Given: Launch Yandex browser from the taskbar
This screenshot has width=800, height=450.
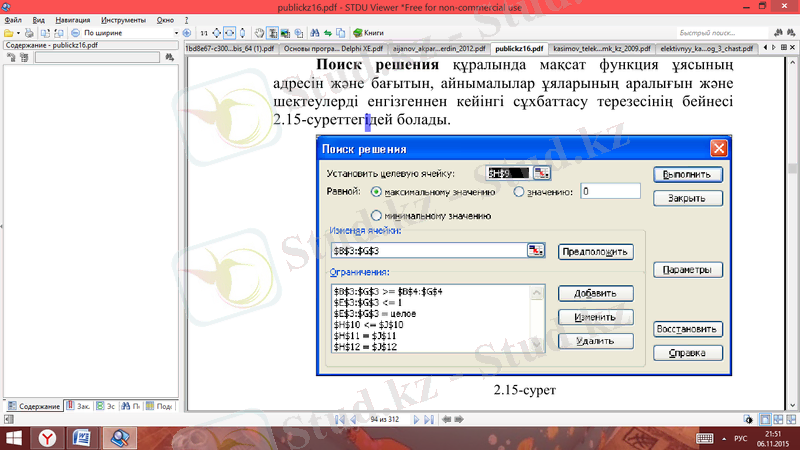Looking at the screenshot, I should click(x=47, y=437).
